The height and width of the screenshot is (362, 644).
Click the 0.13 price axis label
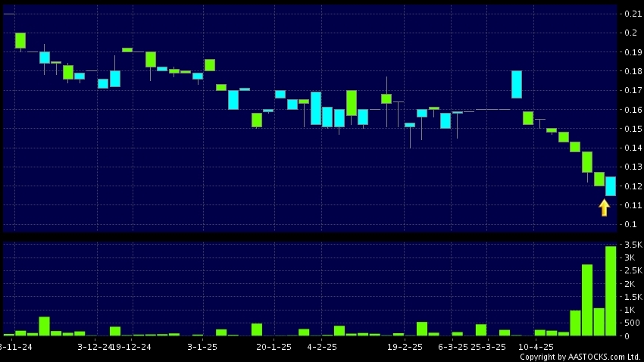coord(633,167)
